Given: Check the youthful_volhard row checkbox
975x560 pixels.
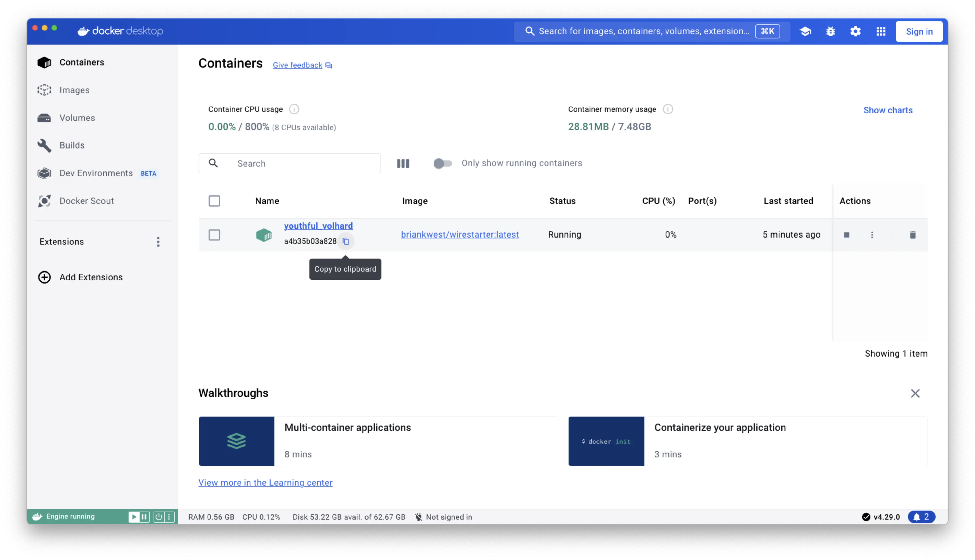Looking at the screenshot, I should point(214,235).
